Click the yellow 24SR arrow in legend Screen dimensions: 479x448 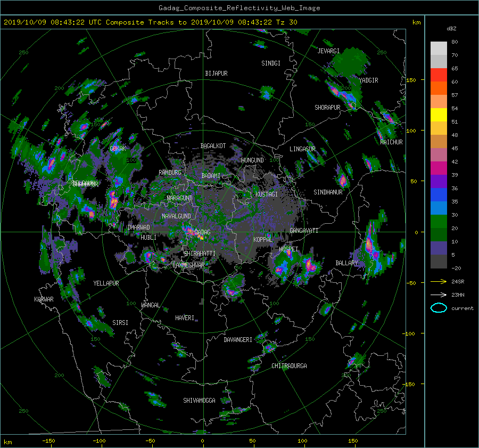click(439, 281)
